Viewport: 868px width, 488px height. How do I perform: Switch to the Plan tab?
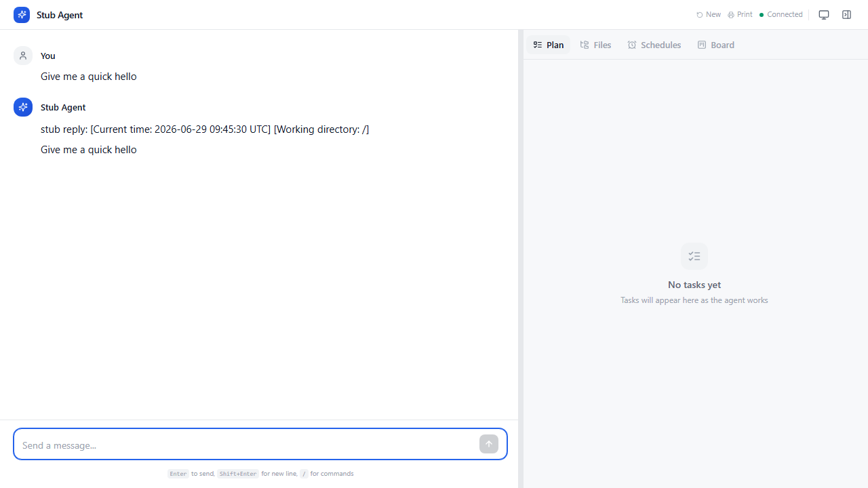549,45
